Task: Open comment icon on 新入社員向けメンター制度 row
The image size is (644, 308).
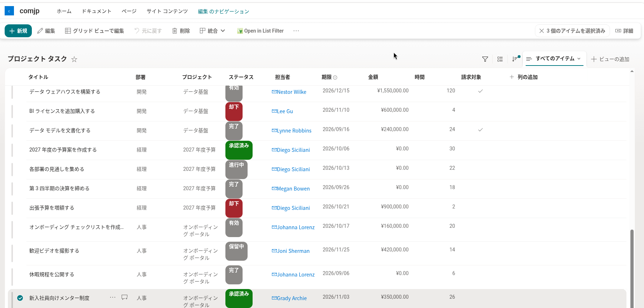Action: pyautogui.click(x=125, y=297)
